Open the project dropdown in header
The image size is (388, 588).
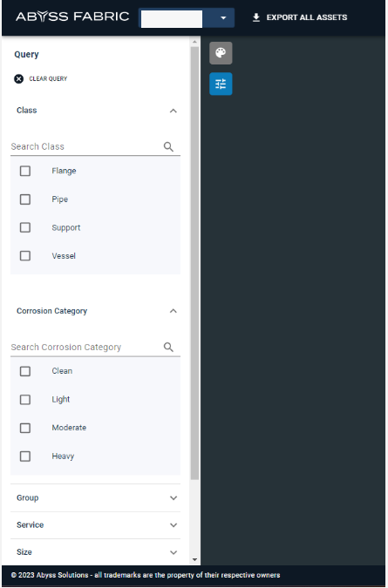point(187,17)
